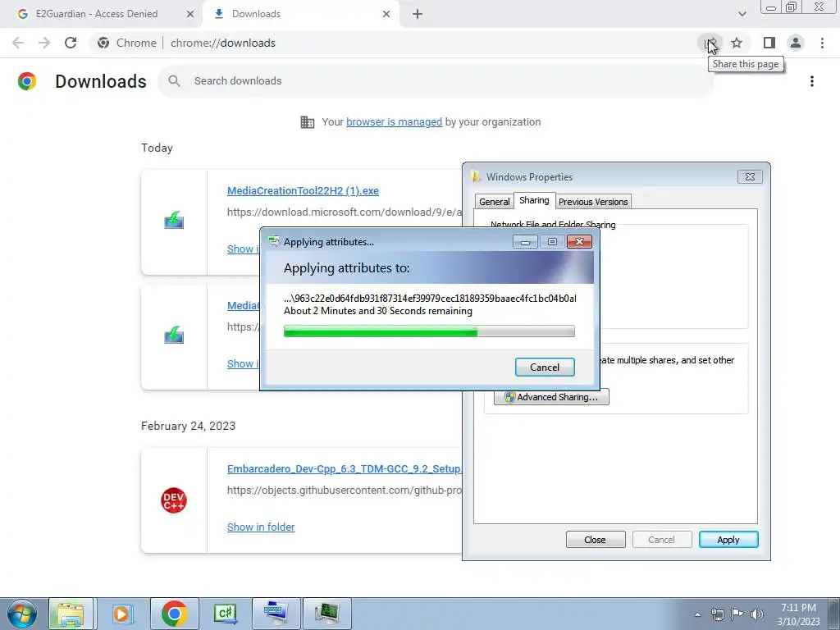Open Embarcadero Dev-Cpp setup file link

point(344,469)
